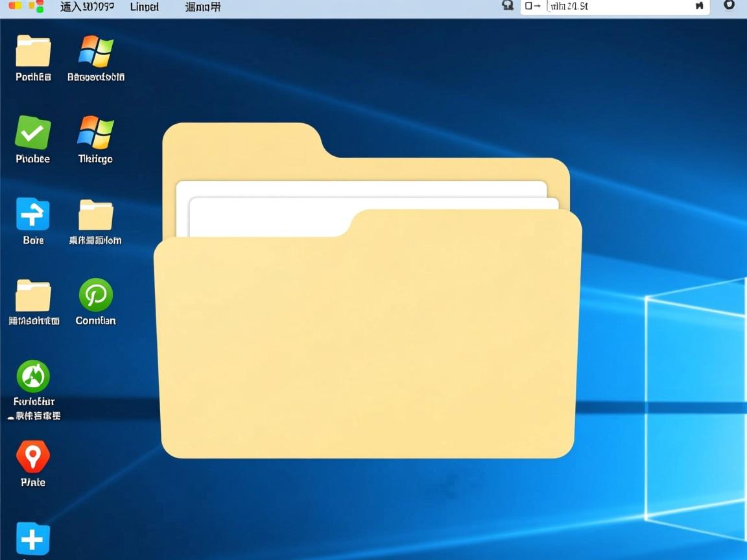Open the Linpel menu in top bar
Viewport: 747px width, 560px height.
[x=144, y=7]
